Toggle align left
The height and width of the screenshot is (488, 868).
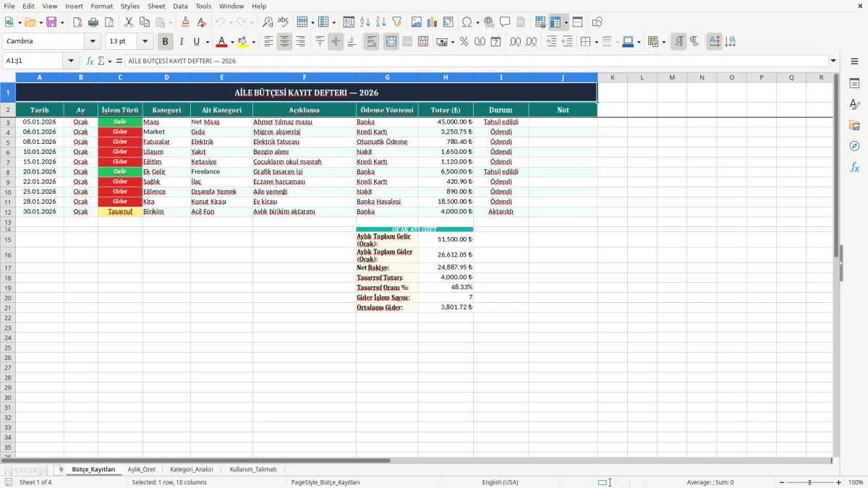pyautogui.click(x=268, y=42)
